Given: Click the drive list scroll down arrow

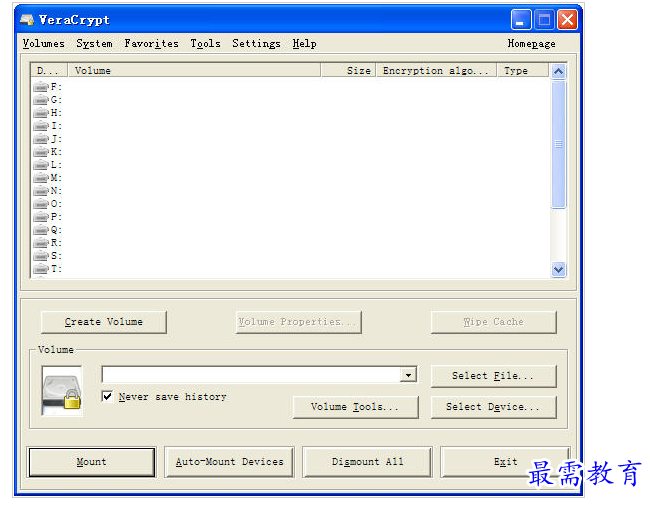Looking at the screenshot, I should point(558,269).
